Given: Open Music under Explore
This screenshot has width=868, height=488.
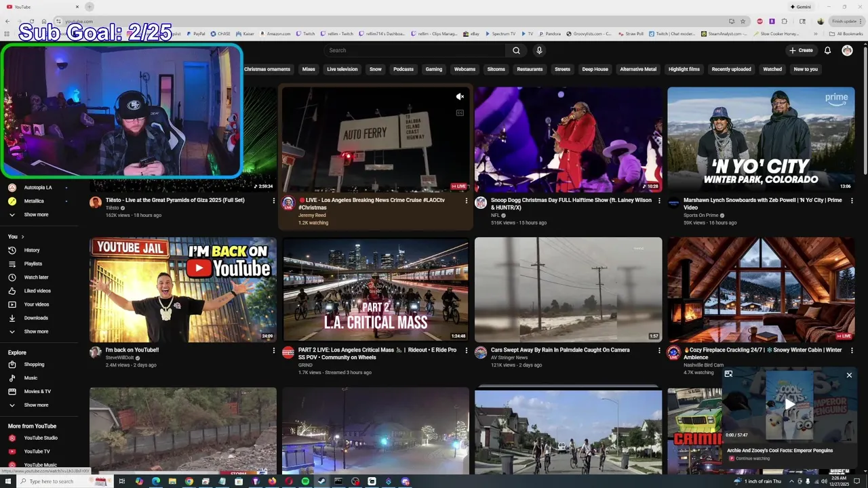Looking at the screenshot, I should coord(39,378).
